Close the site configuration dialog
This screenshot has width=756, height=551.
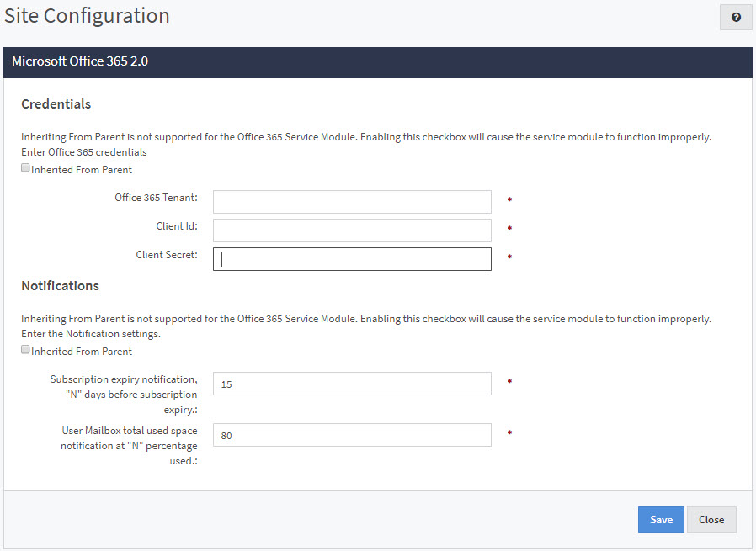(711, 520)
